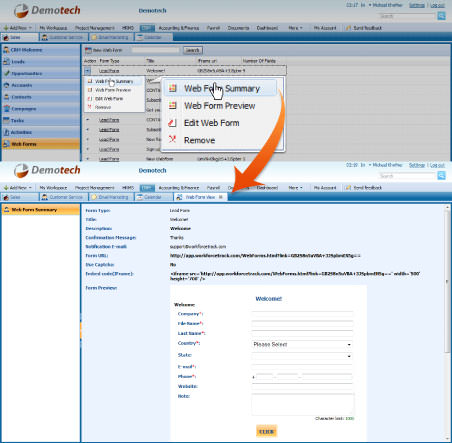Click the Company field in form preview

pos(302,314)
